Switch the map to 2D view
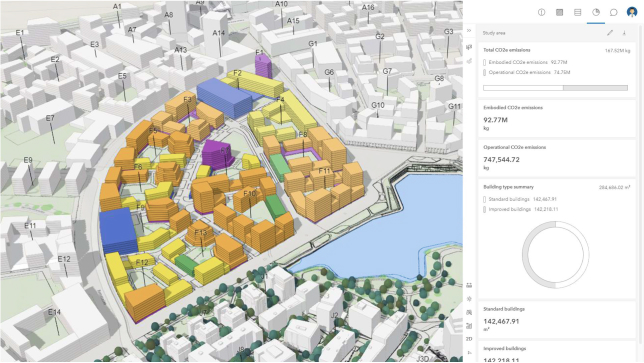 469,339
